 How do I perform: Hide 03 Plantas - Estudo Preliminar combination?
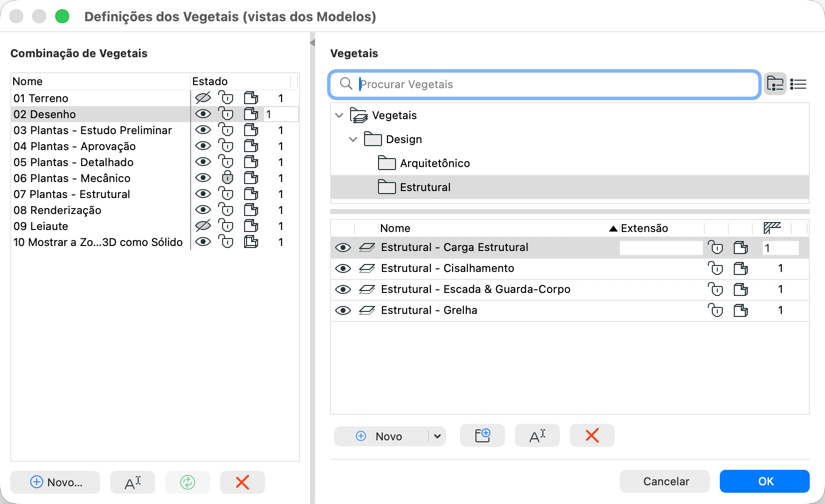(203, 130)
